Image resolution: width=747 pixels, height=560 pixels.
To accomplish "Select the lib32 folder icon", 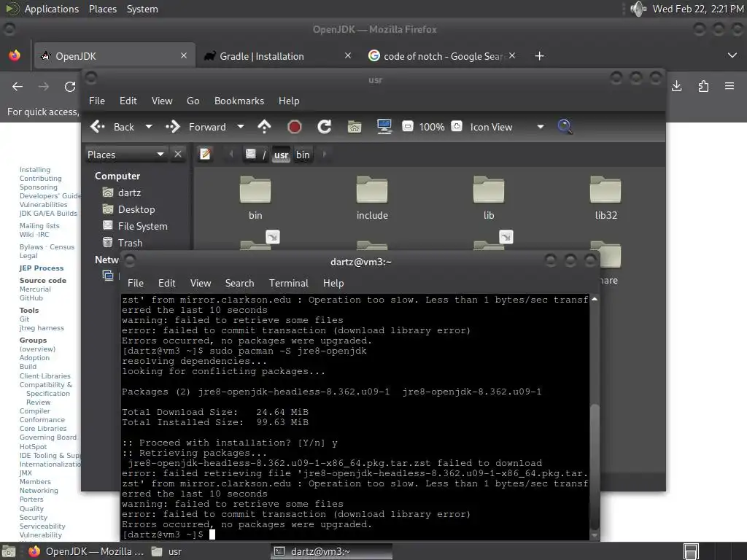I will pyautogui.click(x=605, y=190).
